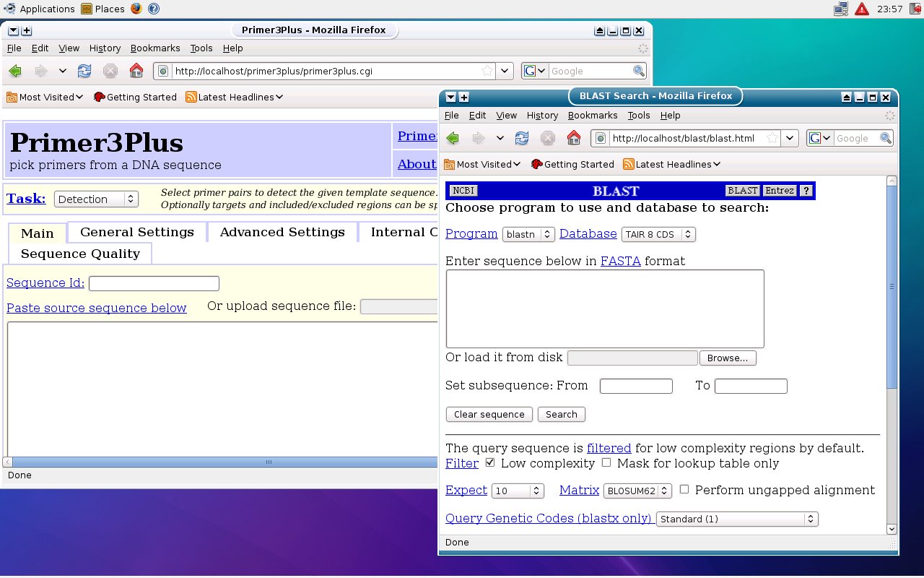
Task: Click Home icon in Primer3Plus window
Action: click(136, 71)
